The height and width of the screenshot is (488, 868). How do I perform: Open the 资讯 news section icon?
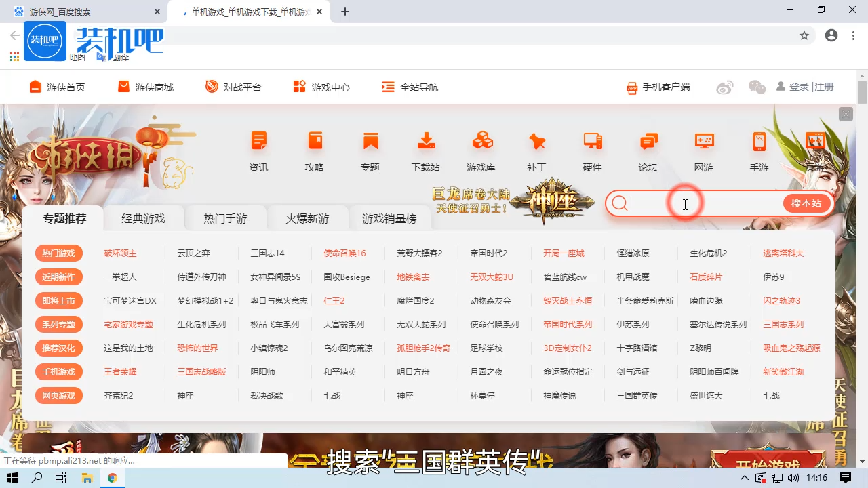pos(258,149)
